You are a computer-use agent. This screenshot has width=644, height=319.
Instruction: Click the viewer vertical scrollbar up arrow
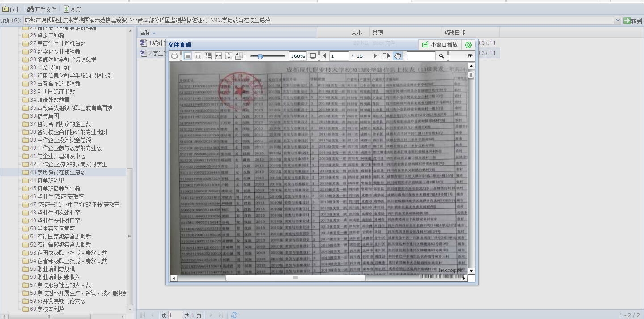[471, 66]
